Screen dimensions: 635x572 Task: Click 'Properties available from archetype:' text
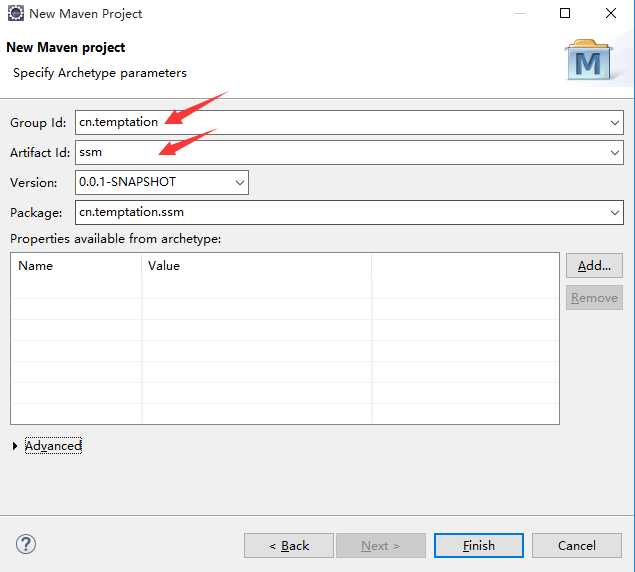point(116,239)
